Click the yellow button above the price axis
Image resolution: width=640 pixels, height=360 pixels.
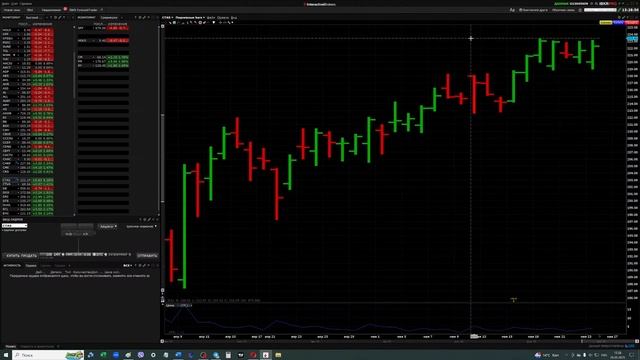(x=606, y=22)
